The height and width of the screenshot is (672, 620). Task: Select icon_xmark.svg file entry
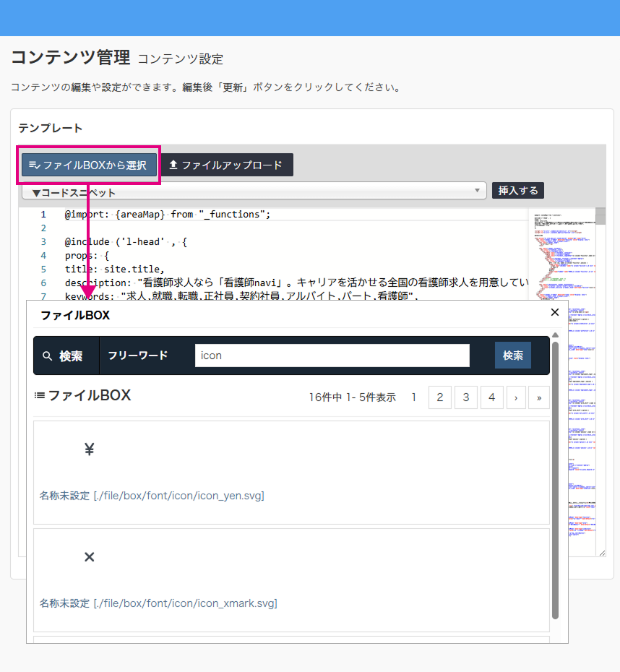click(x=158, y=603)
